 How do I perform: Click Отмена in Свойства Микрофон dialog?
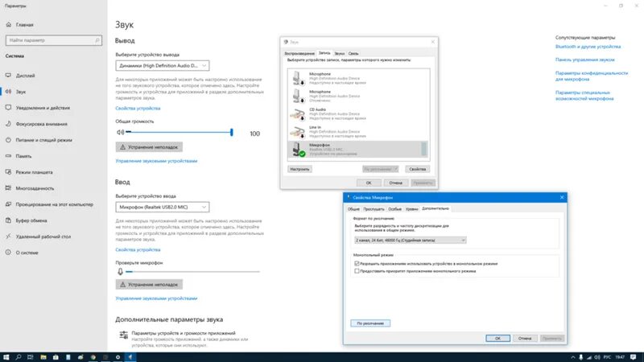pyautogui.click(x=525, y=338)
